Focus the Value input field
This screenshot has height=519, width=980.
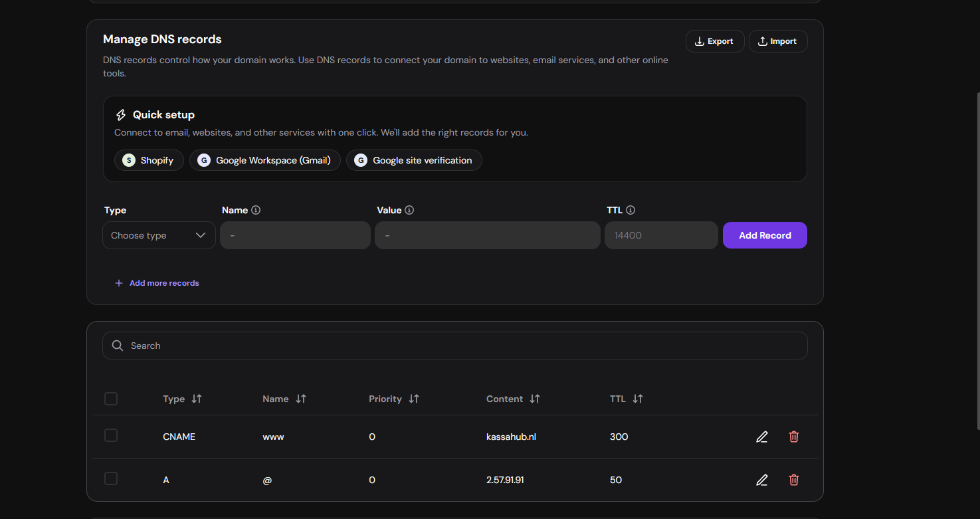click(488, 235)
